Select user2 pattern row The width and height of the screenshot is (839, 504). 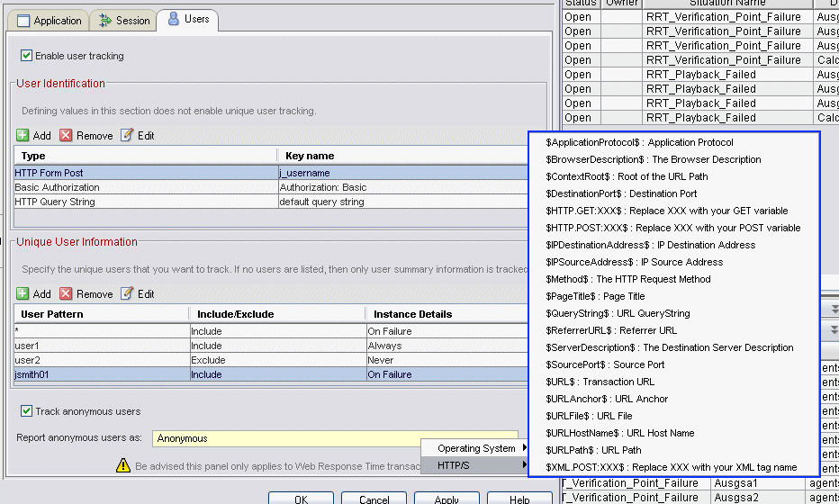tap(271, 360)
